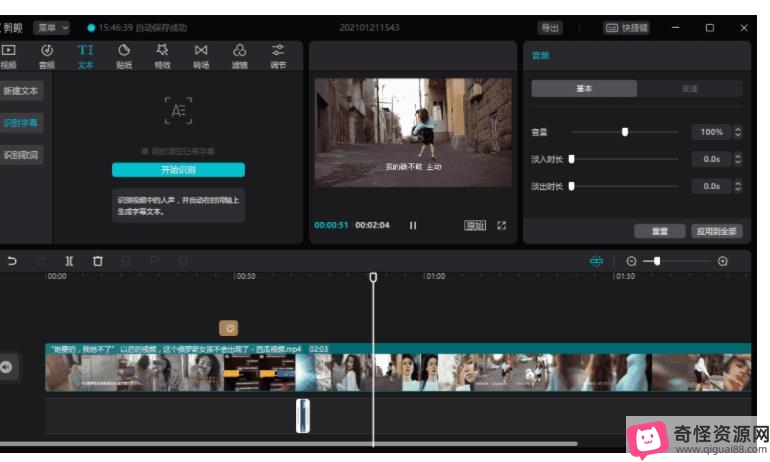Open the 菜单 dropdown menu

(x=51, y=28)
